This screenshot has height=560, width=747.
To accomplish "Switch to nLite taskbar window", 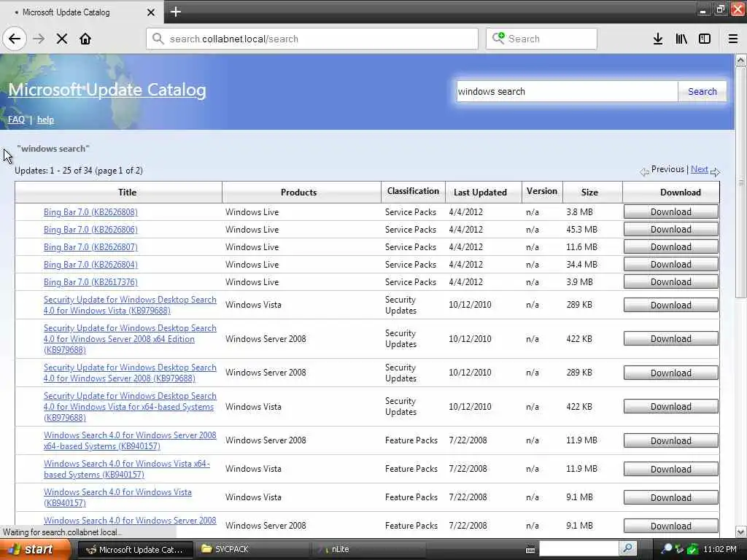I will tap(369, 550).
